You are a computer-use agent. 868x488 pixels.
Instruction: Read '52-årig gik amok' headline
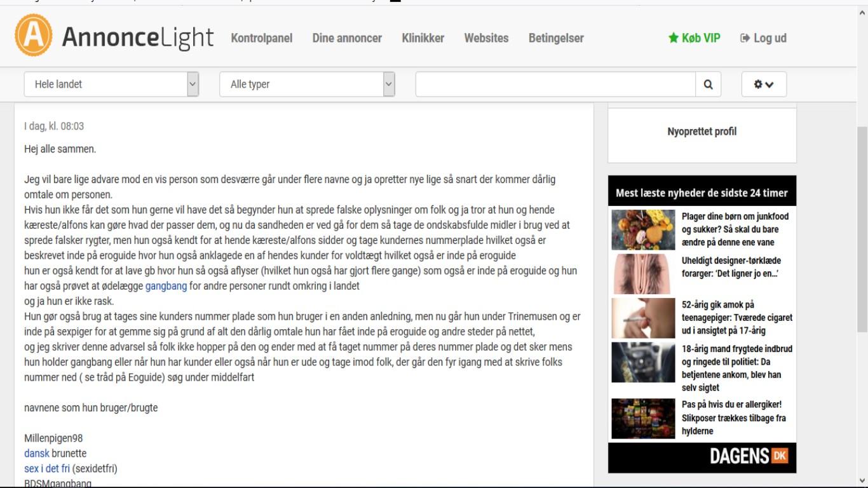pyautogui.click(x=737, y=318)
